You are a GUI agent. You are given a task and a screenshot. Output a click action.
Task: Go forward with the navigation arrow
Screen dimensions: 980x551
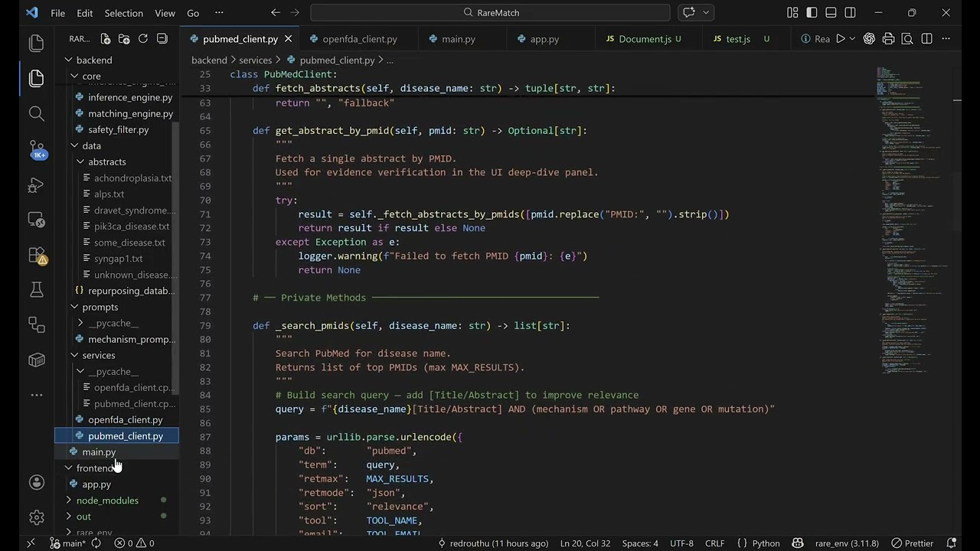(x=296, y=12)
